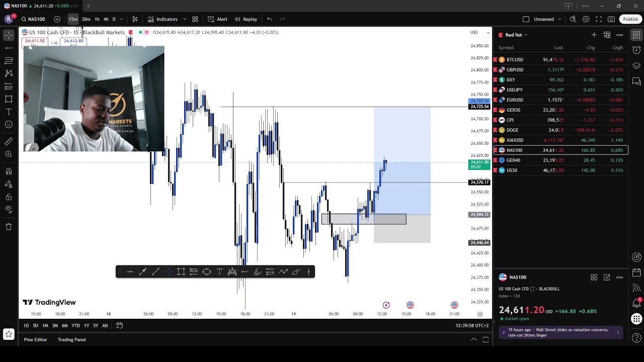Go to date using calendar icon
Screen dimensions: 644x362
119,325
